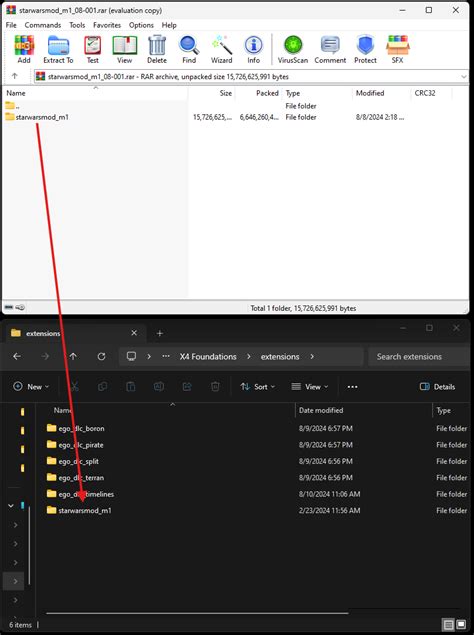474x635 pixels.
Task: Go up one level in WinRAR
Action: [x=15, y=76]
